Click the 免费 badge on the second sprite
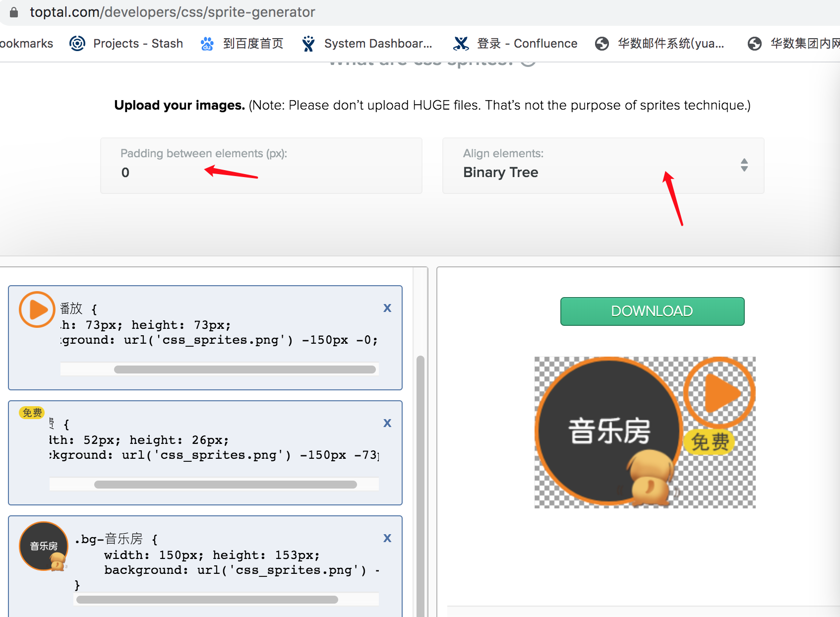Viewport: 840px width, 617px height. [x=31, y=412]
